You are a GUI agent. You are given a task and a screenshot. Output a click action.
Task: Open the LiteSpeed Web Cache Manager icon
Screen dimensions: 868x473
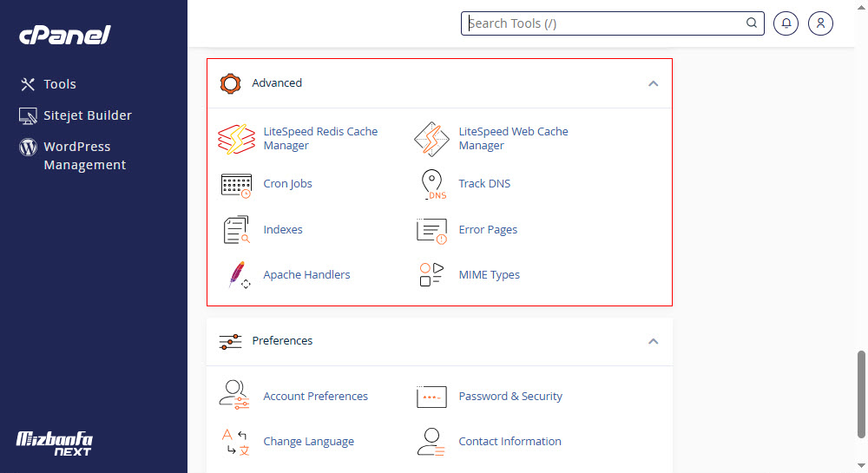431,139
